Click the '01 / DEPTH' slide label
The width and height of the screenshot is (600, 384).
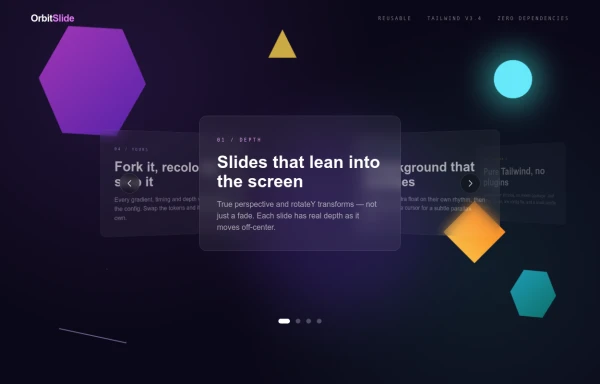click(x=239, y=140)
